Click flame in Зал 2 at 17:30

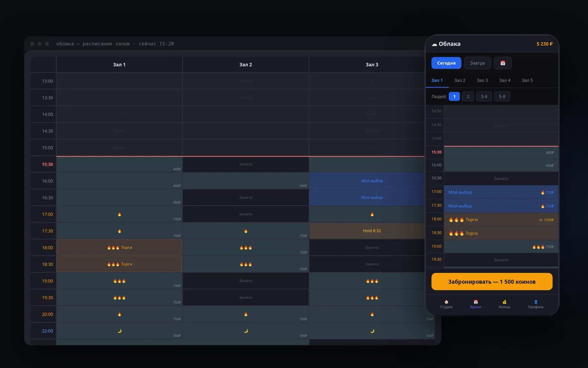pos(246,231)
